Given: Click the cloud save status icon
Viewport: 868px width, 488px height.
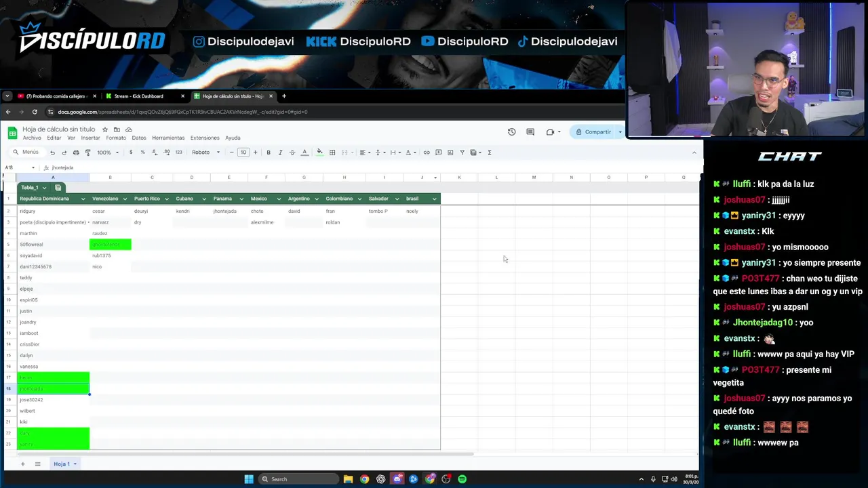Looking at the screenshot, I should tap(129, 129).
